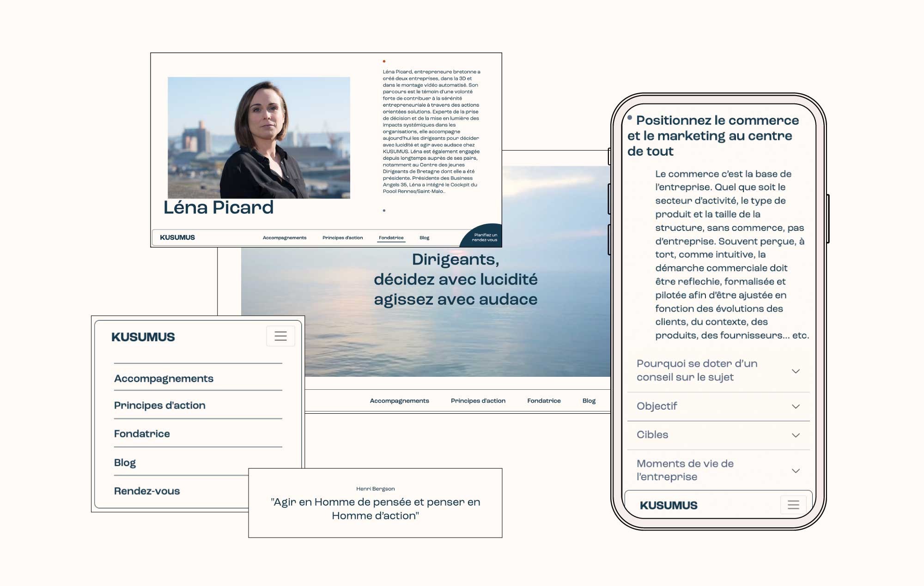924x586 pixels.
Task: Click Principes d'action in Léna Picard navbar
Action: [342, 238]
